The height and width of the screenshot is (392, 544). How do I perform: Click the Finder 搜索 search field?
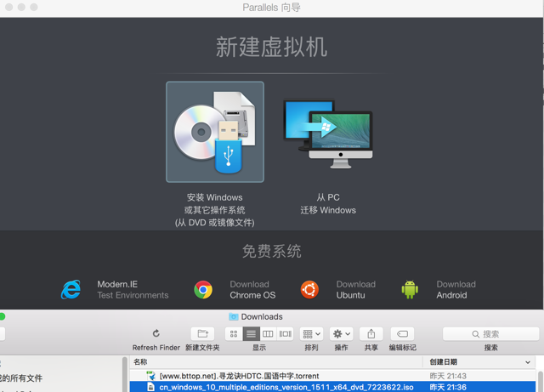[491, 333]
